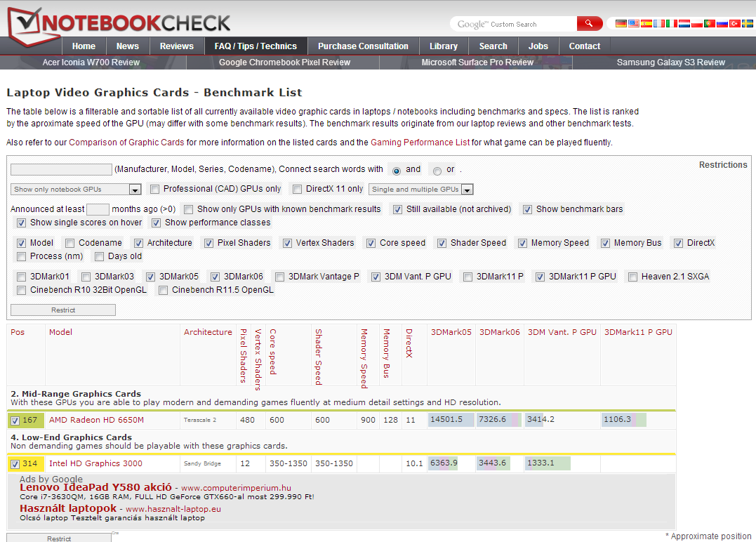Select the 'or' radio button
This screenshot has height=542, width=756.
(x=437, y=171)
